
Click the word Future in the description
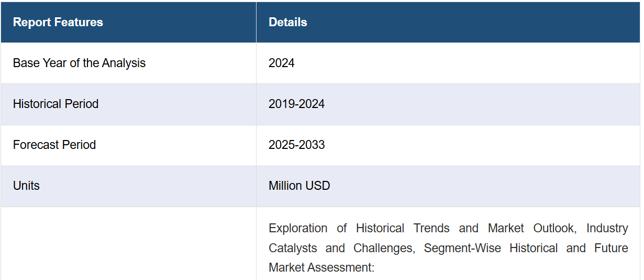pyautogui.click(x=611, y=248)
